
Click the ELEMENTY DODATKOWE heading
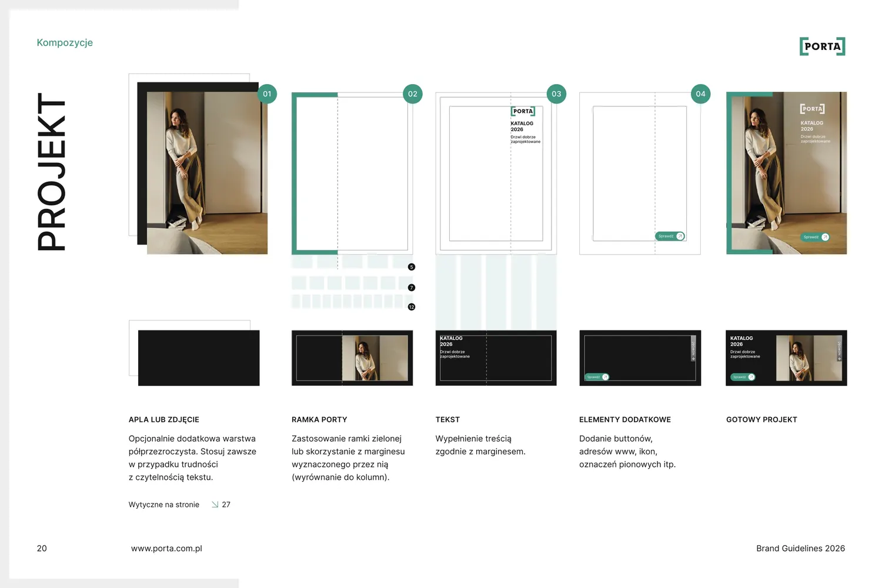pyautogui.click(x=625, y=420)
